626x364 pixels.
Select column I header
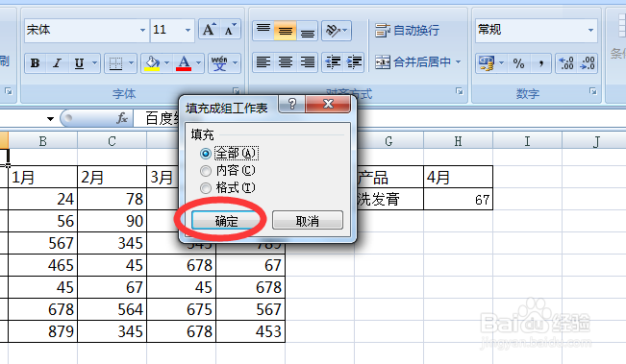[x=527, y=141]
